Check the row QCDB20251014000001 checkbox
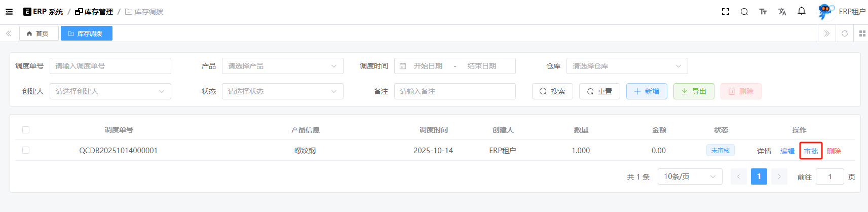Viewport: 868px width, 212px height. tap(26, 150)
